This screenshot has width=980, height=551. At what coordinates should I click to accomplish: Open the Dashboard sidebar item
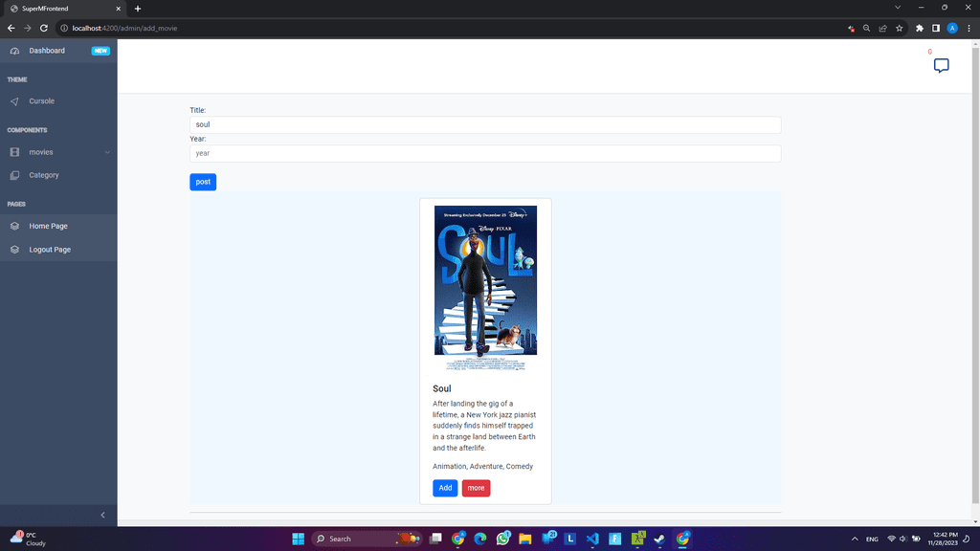click(x=58, y=51)
